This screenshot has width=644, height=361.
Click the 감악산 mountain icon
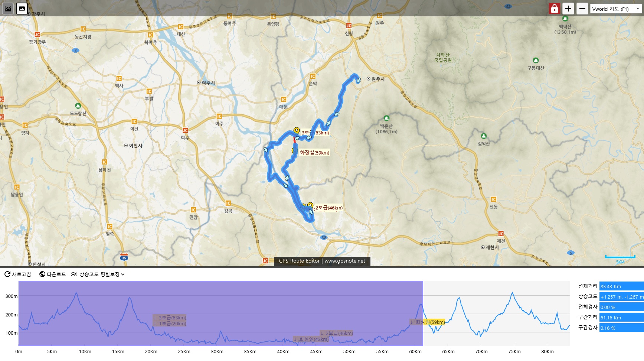click(484, 136)
